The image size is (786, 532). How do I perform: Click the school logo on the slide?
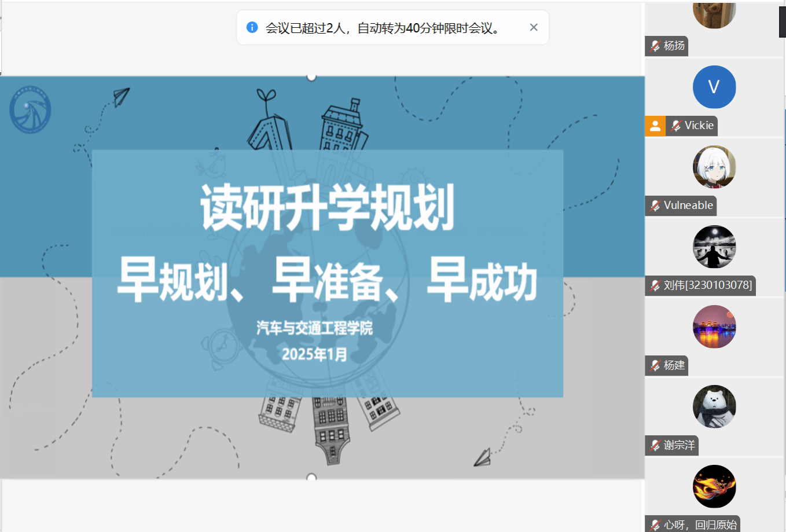[x=30, y=109]
